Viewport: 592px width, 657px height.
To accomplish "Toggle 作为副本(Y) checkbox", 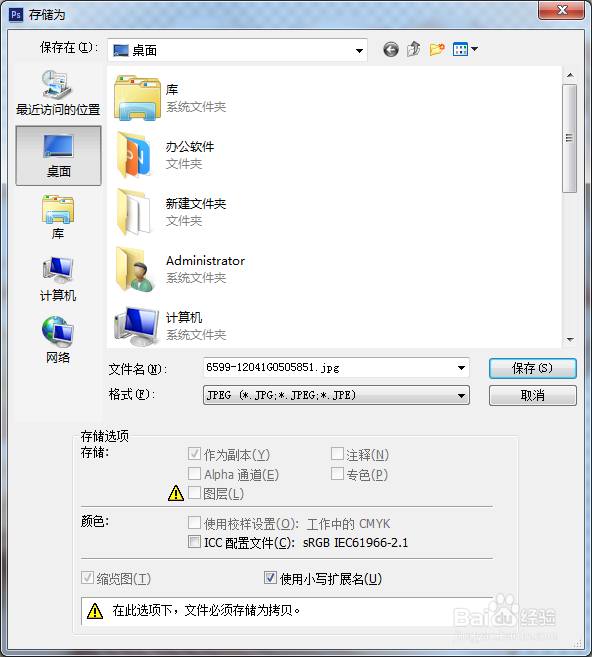I will point(194,453).
